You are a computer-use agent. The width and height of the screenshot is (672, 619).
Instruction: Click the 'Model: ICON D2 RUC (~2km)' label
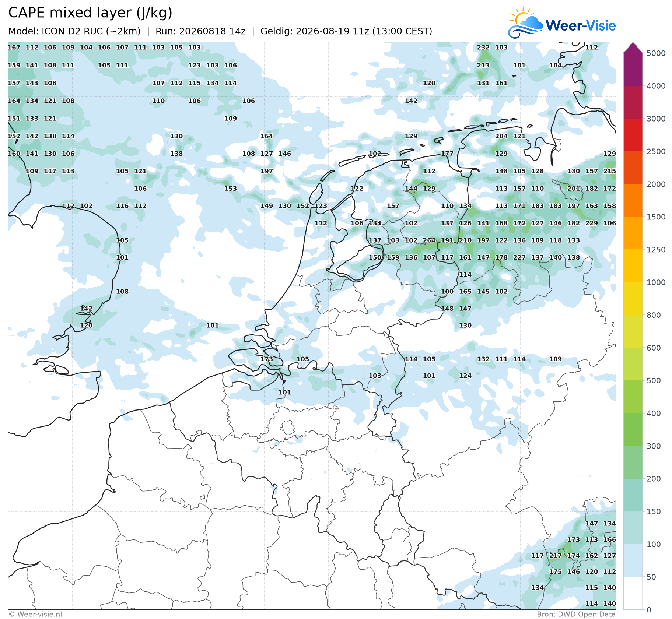pyautogui.click(x=74, y=31)
